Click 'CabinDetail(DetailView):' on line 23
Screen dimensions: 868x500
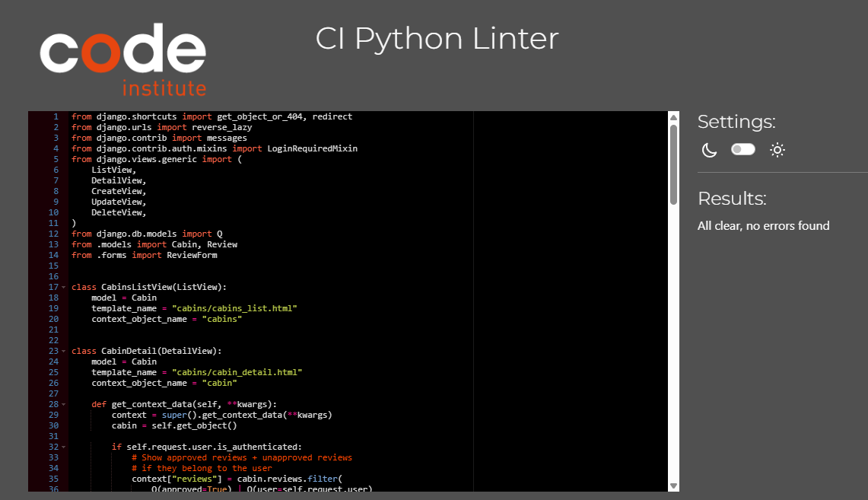point(161,351)
